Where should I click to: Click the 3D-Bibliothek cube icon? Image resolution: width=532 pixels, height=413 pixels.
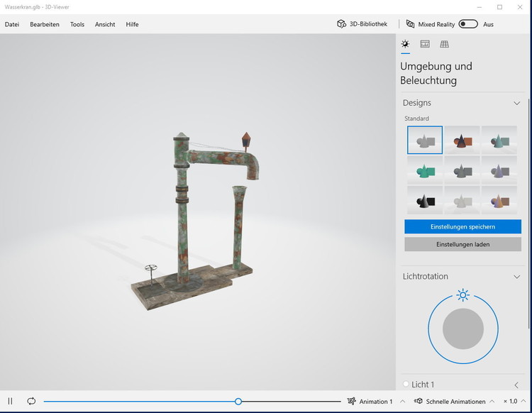tap(342, 24)
